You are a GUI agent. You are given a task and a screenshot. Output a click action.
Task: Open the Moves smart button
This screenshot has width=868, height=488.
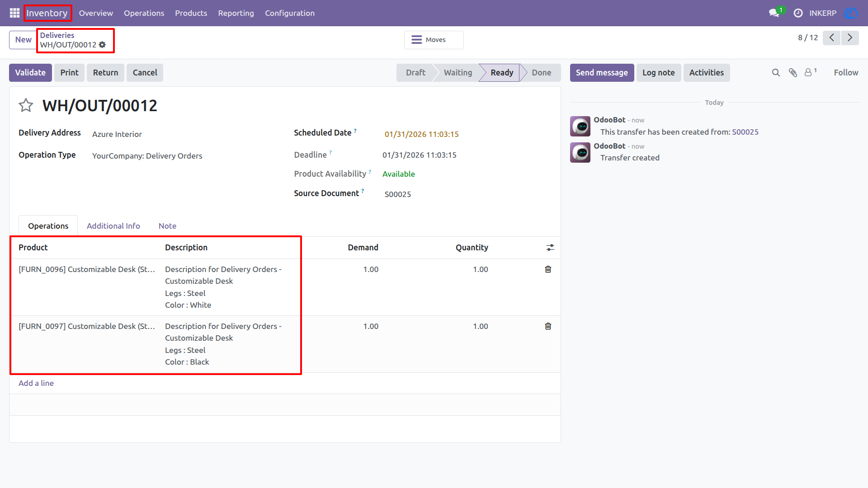434,40
